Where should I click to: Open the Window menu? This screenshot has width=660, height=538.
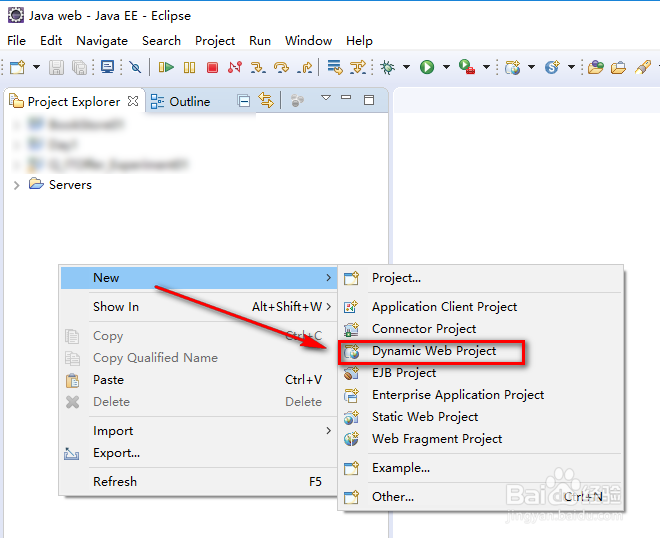[x=308, y=41]
